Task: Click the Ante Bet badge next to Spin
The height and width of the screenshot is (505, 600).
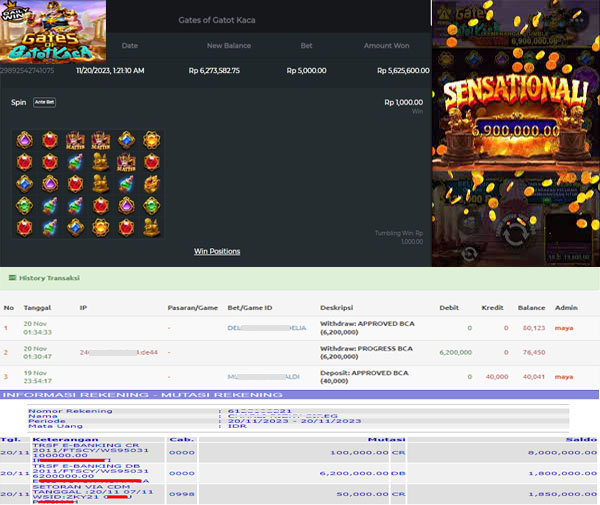Action: click(44, 102)
